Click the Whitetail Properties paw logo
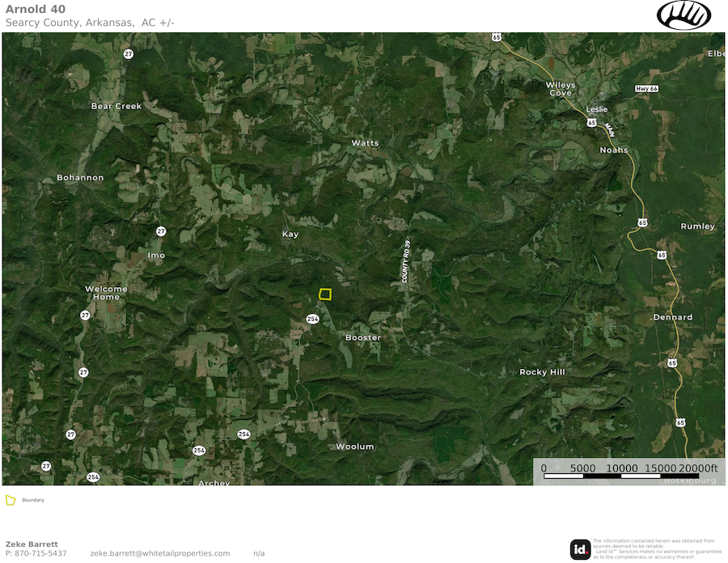The image size is (728, 563). [684, 15]
